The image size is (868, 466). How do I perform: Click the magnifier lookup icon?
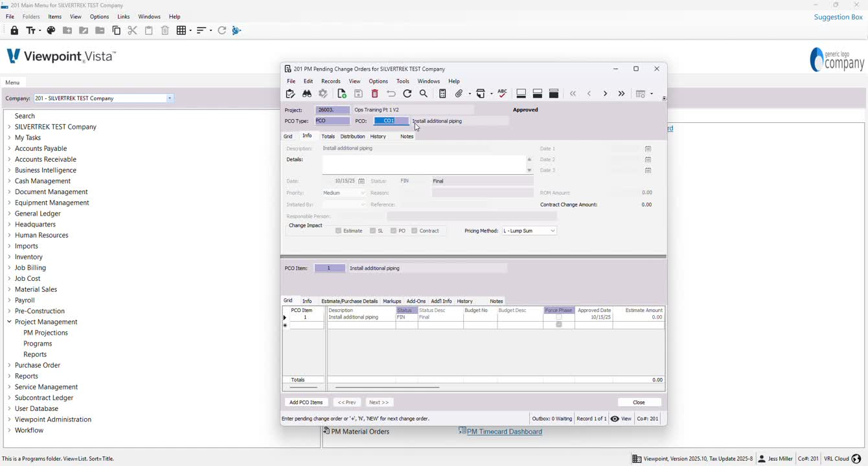[424, 94]
